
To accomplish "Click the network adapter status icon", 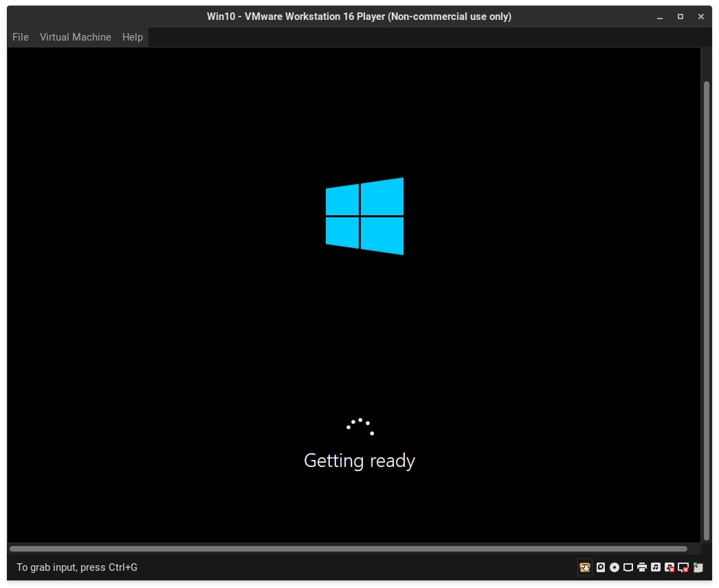I will (628, 567).
